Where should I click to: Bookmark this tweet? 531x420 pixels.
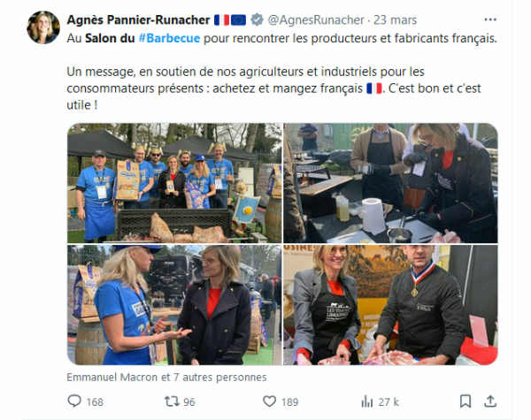(466, 401)
